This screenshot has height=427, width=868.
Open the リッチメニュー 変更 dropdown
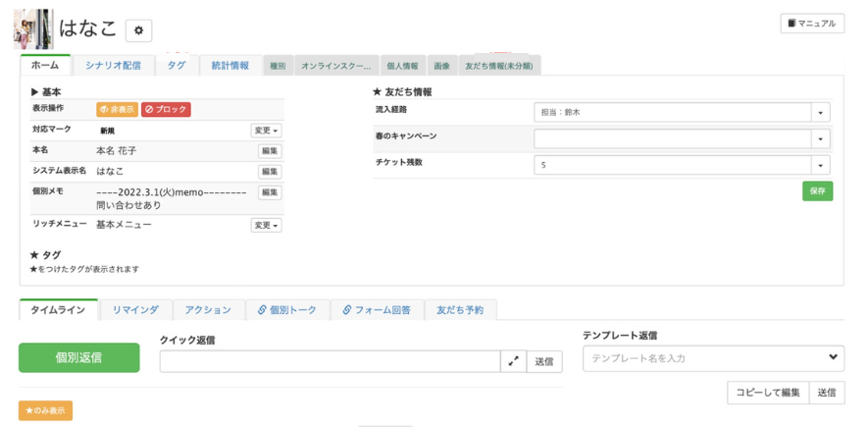tap(266, 225)
